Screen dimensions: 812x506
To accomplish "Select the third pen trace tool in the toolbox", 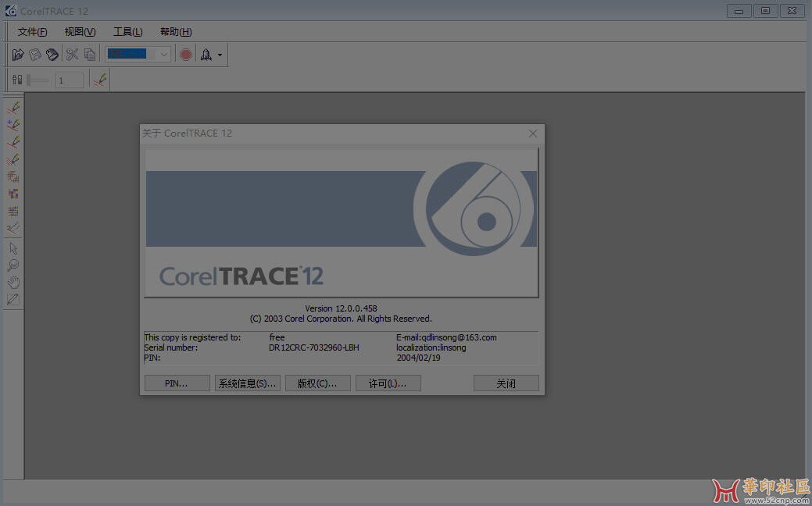I will [x=13, y=143].
